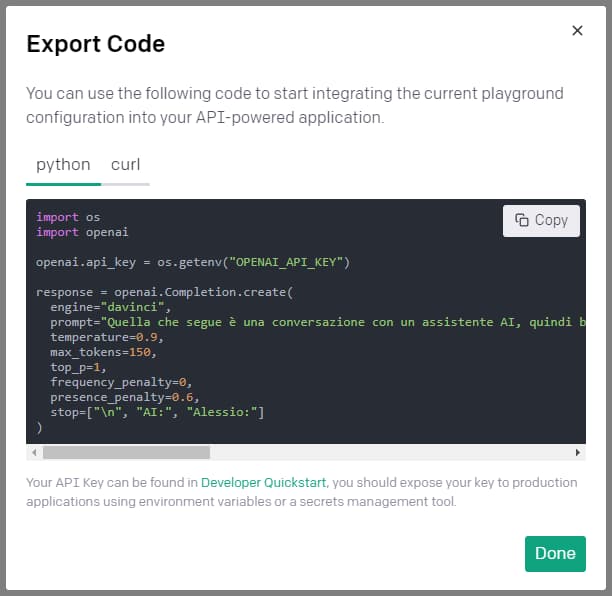Click the max_tokens=150 code line
Screen dimensions: 612x596
click(103, 352)
